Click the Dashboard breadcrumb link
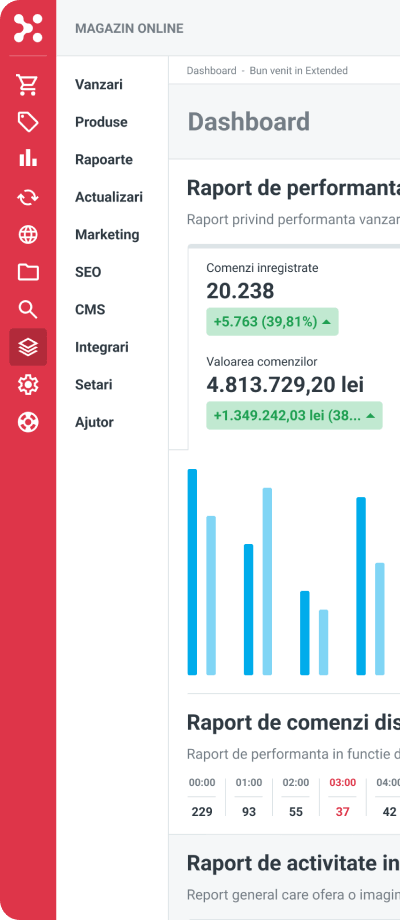This screenshot has height=920, width=400. (211, 70)
